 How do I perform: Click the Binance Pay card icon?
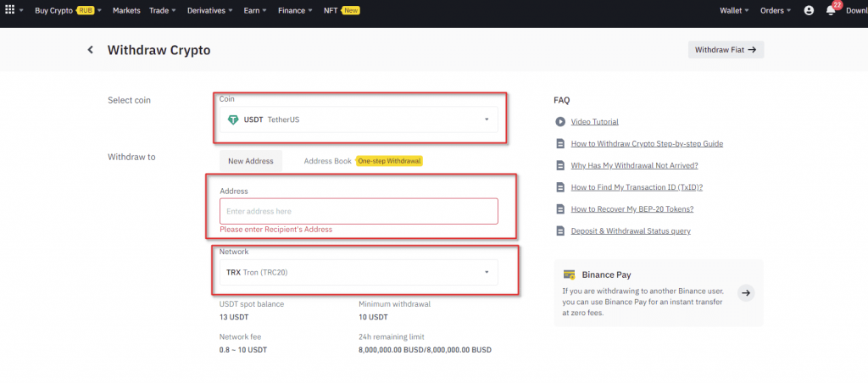click(569, 275)
